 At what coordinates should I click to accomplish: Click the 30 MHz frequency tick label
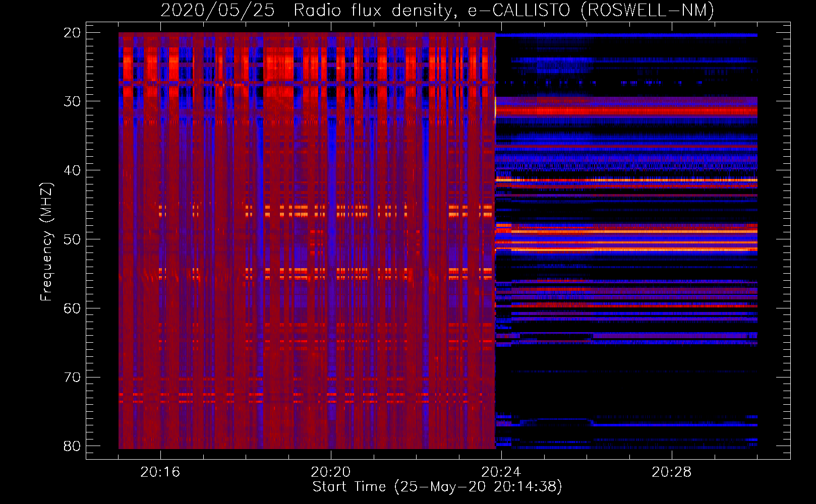(72, 101)
